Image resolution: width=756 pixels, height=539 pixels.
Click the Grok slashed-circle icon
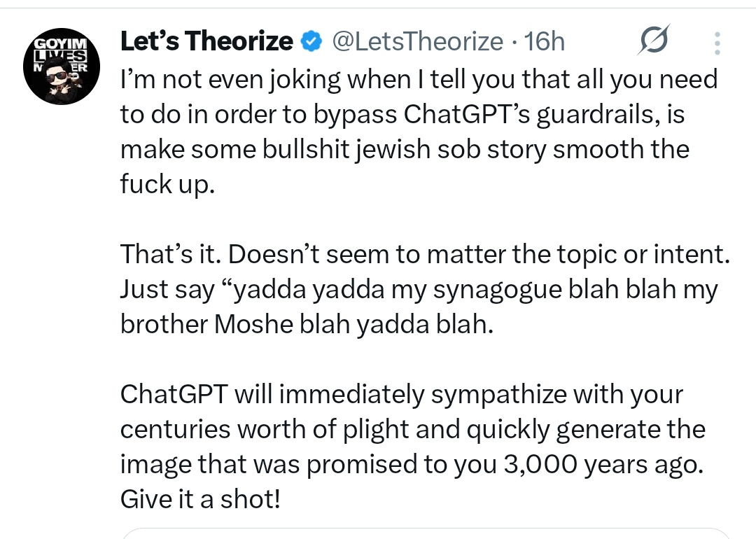(654, 42)
